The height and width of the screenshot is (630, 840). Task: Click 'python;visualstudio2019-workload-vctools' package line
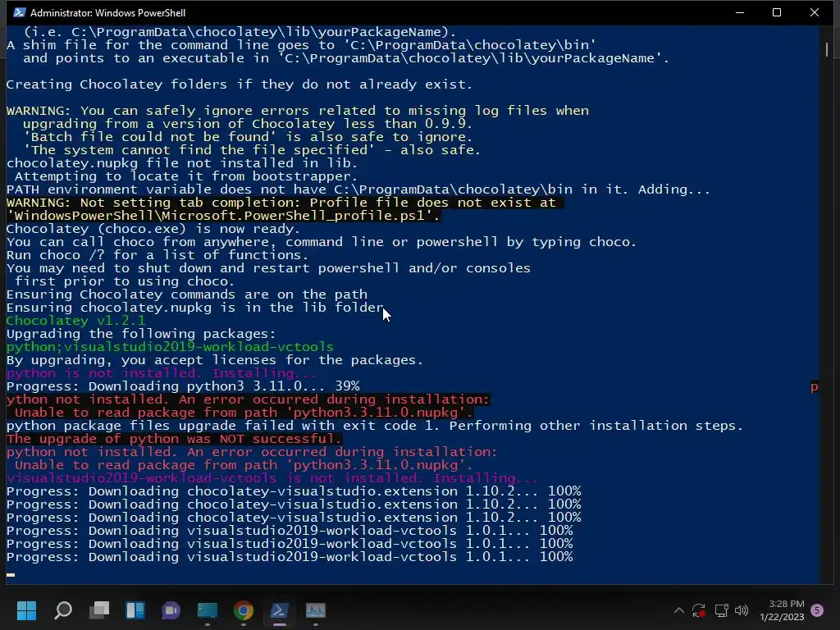pos(170,347)
